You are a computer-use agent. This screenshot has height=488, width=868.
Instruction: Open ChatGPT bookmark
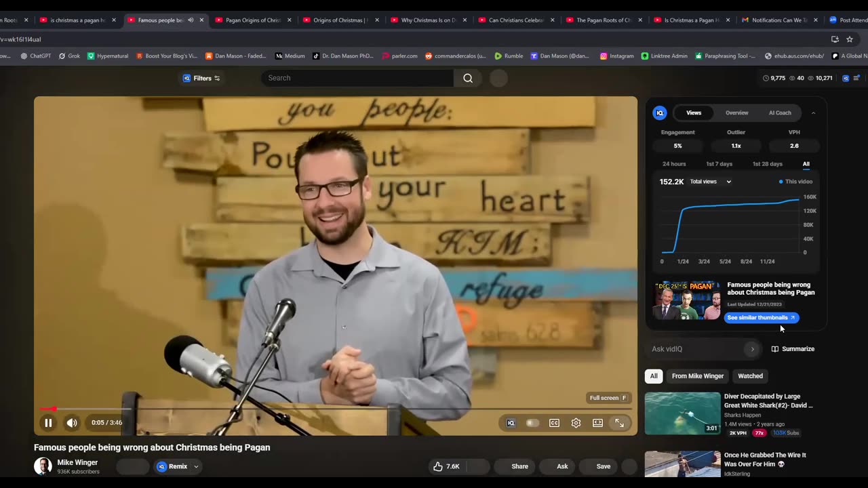click(x=35, y=56)
